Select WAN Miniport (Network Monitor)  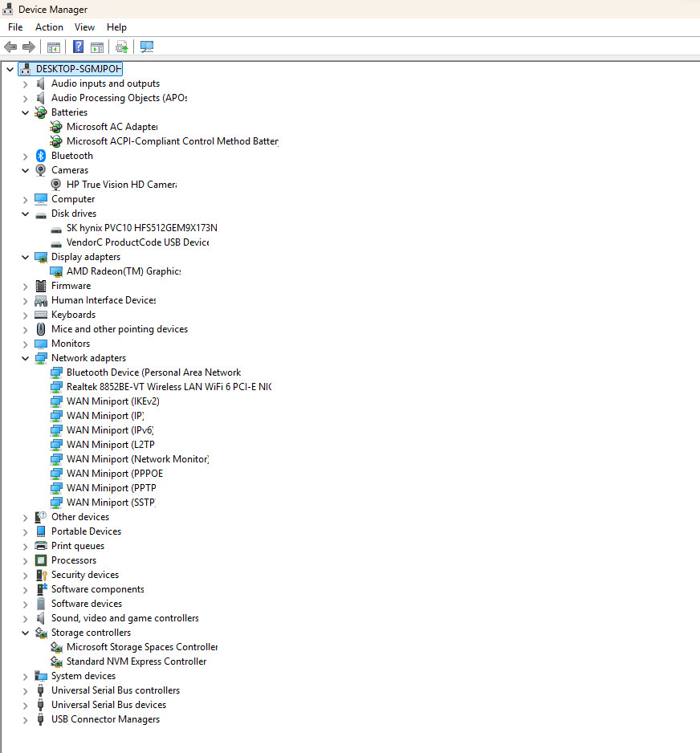(x=138, y=458)
